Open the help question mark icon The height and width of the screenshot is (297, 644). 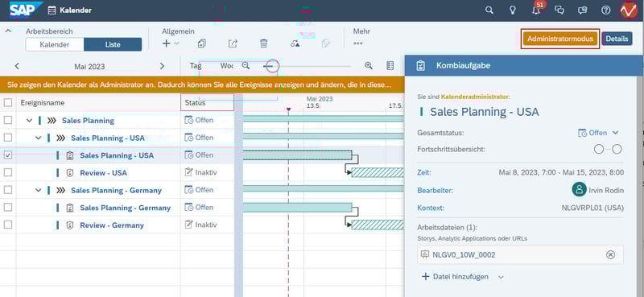606,10
